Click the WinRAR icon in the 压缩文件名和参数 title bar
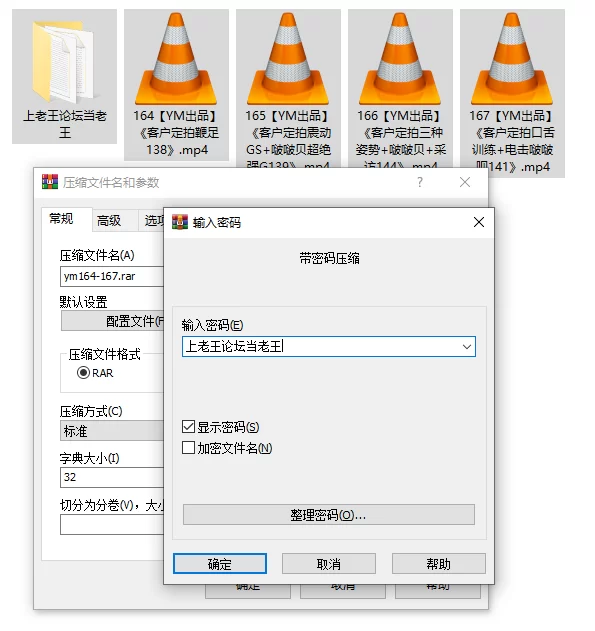Image resolution: width=595 pixels, height=631 pixels. coord(50,182)
